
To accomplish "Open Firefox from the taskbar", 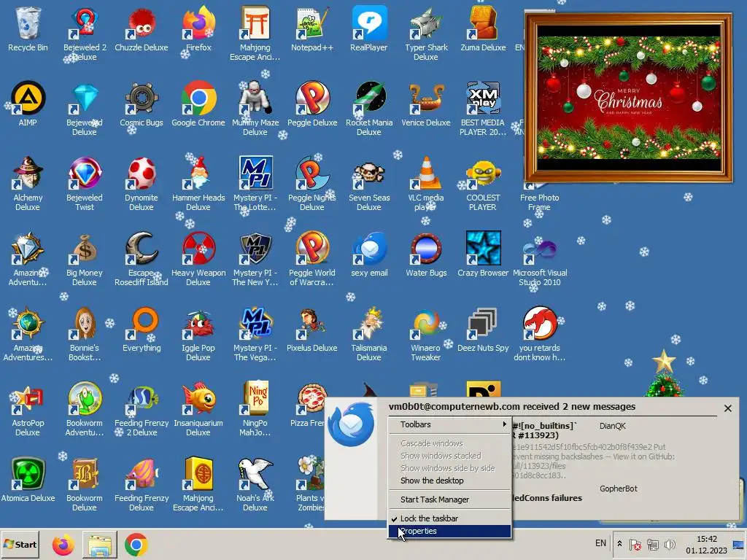I will pyautogui.click(x=63, y=544).
